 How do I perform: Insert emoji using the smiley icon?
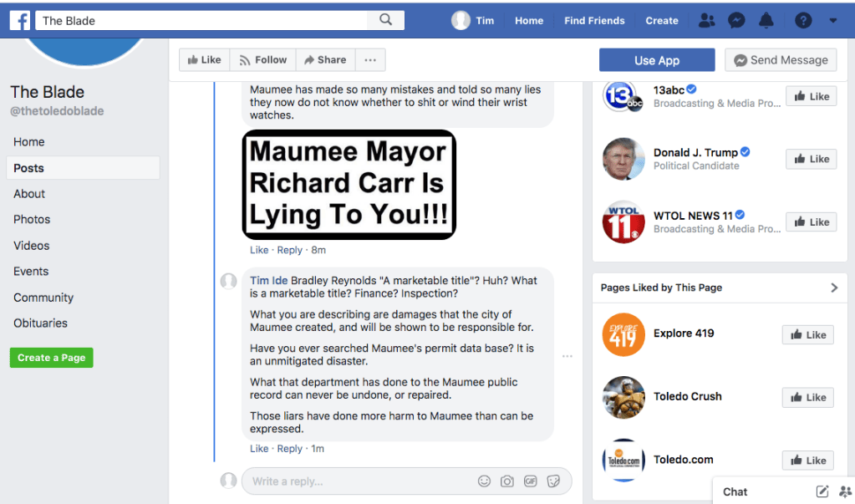[x=484, y=481]
